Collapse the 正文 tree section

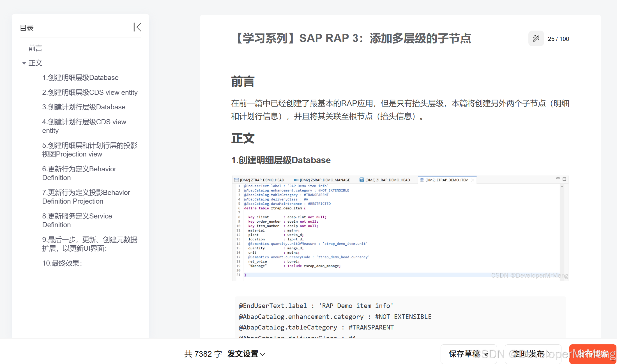[x=24, y=63]
